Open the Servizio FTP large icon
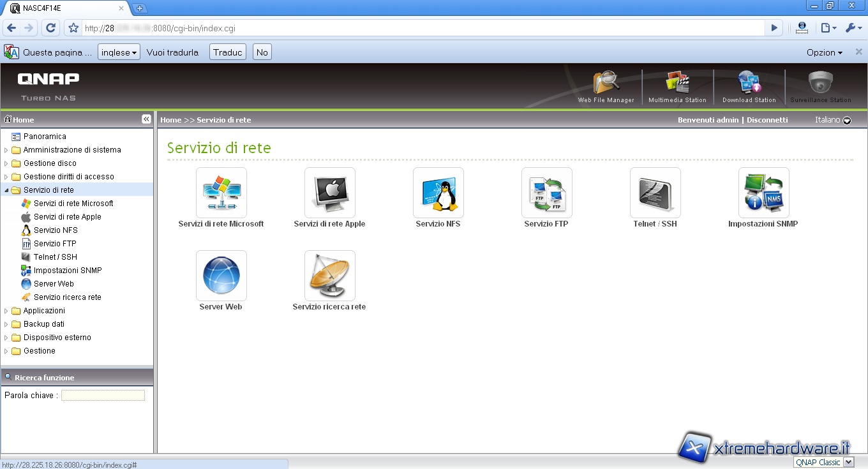 click(x=546, y=193)
